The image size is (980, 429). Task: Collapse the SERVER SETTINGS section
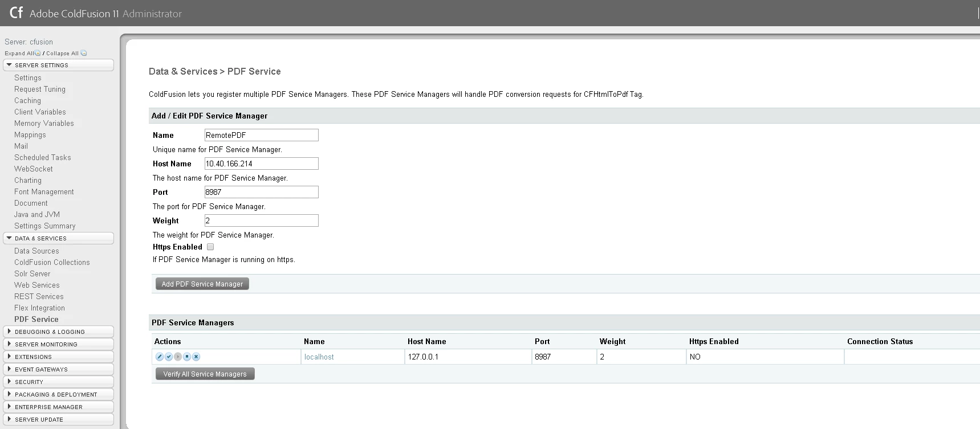[58, 65]
